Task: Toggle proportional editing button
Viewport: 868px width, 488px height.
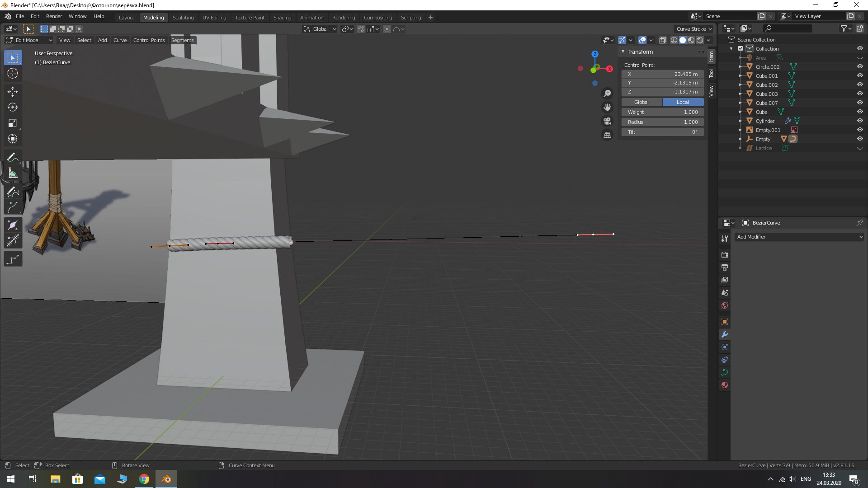Action: pyautogui.click(x=387, y=29)
